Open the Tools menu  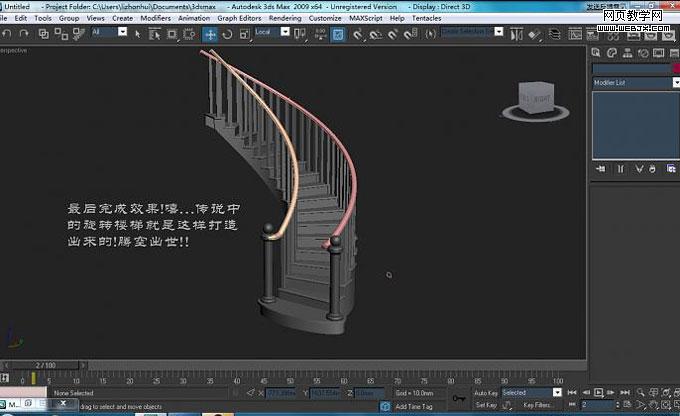(x=43, y=18)
